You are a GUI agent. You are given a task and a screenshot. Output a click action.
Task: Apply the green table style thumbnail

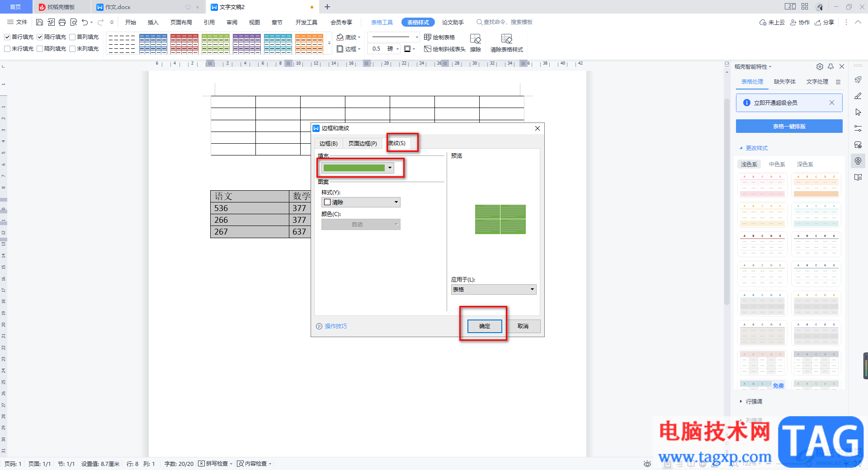pos(216,44)
